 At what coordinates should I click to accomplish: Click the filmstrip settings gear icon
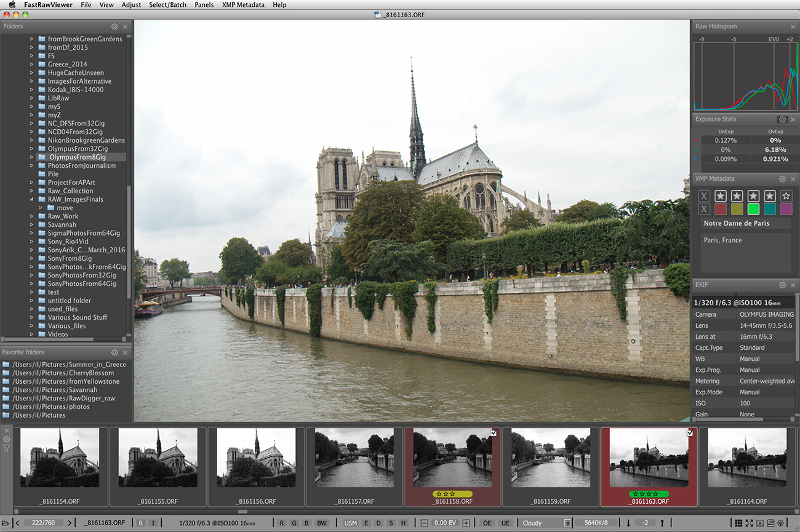(x=7, y=439)
